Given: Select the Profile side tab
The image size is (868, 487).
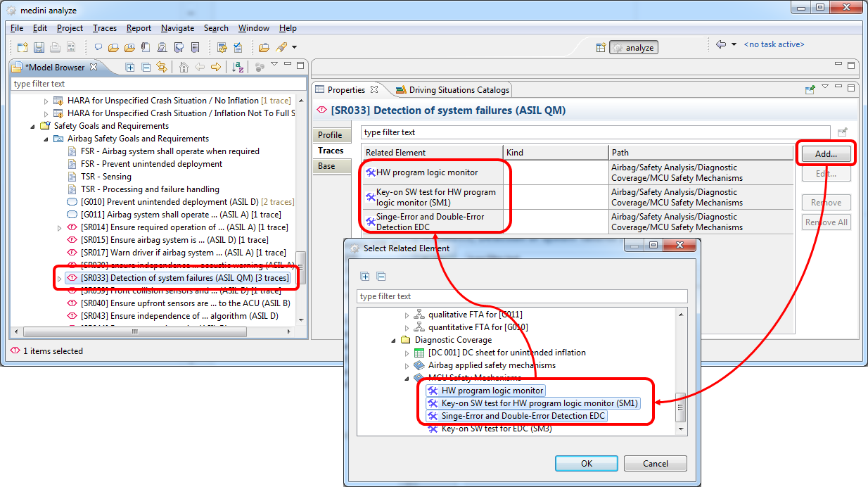Looking at the screenshot, I should click(x=330, y=135).
